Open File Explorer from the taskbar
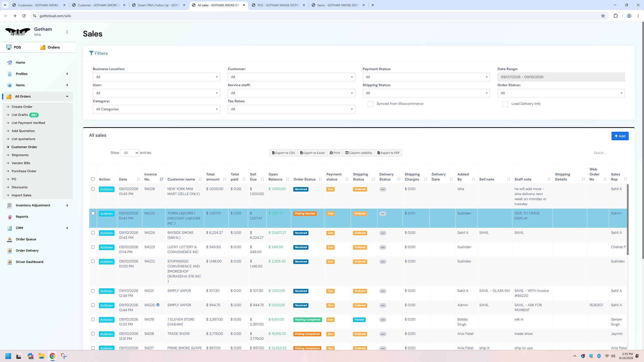This screenshot has width=644, height=362. click(41, 356)
